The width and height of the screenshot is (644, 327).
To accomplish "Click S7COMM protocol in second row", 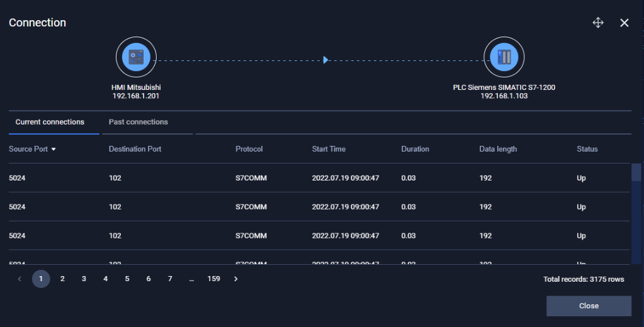I will coord(251,207).
